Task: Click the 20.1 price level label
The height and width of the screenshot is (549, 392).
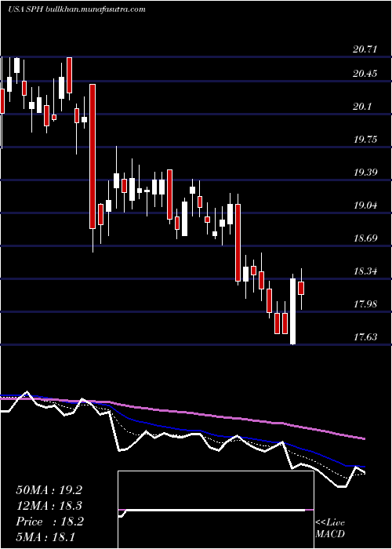Action: pyautogui.click(x=362, y=107)
